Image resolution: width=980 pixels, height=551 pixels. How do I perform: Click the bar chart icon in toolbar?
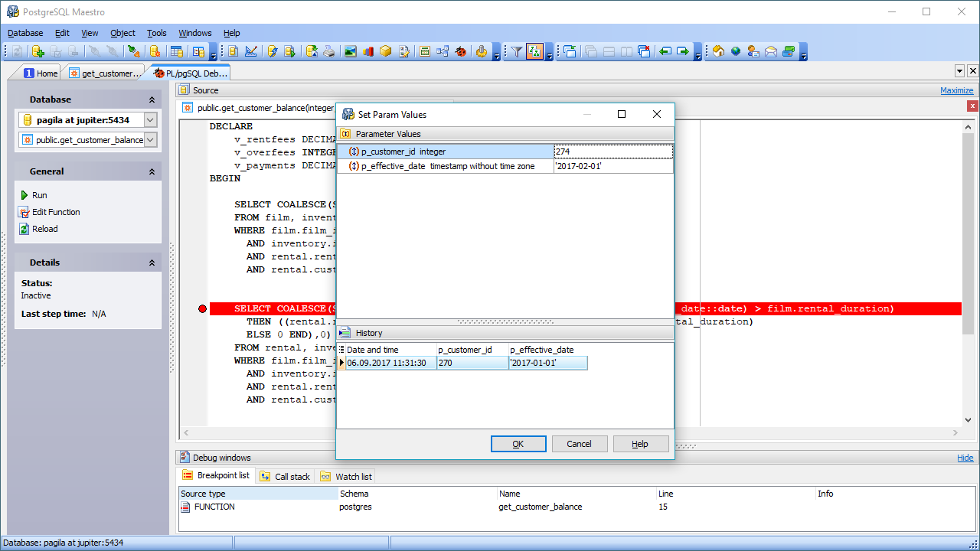pos(368,51)
